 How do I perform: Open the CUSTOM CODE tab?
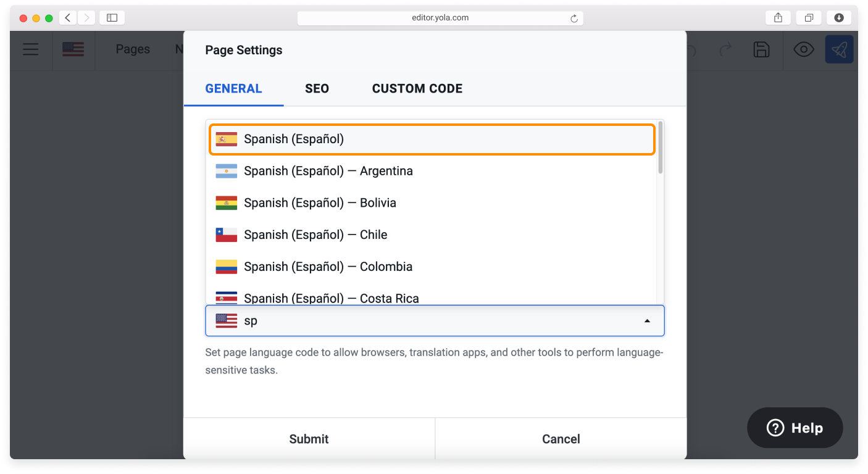click(x=417, y=88)
